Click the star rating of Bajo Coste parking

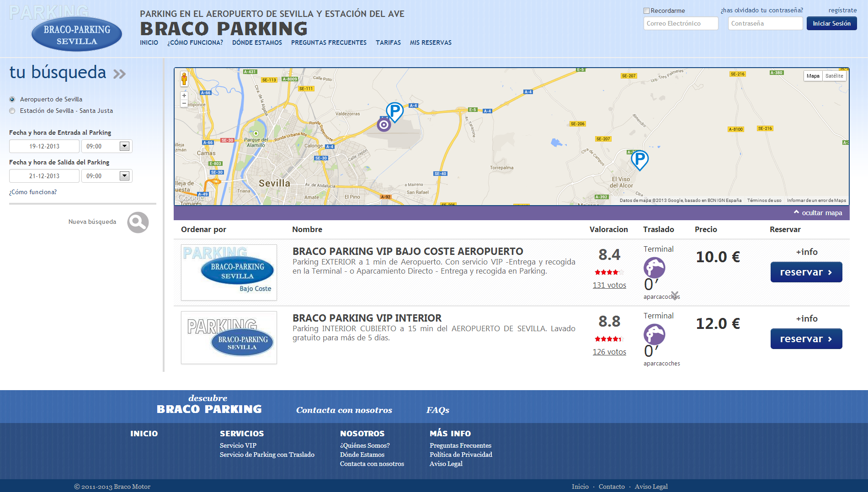(x=609, y=272)
